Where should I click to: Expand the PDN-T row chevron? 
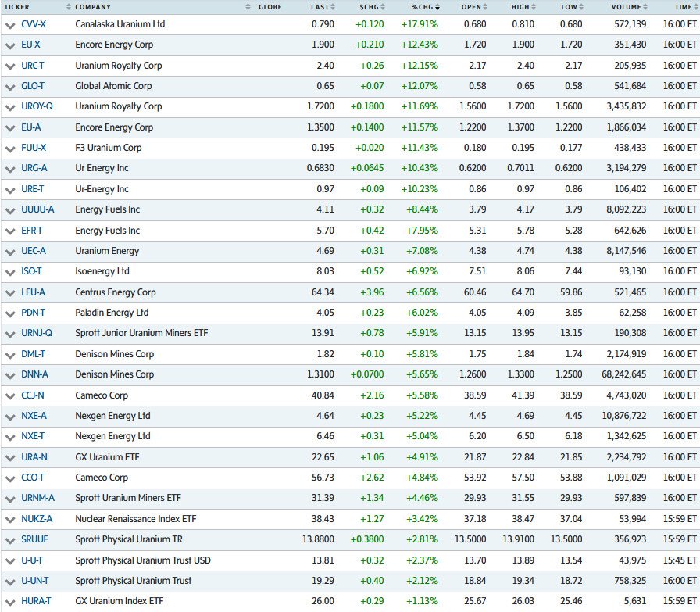pyautogui.click(x=10, y=314)
